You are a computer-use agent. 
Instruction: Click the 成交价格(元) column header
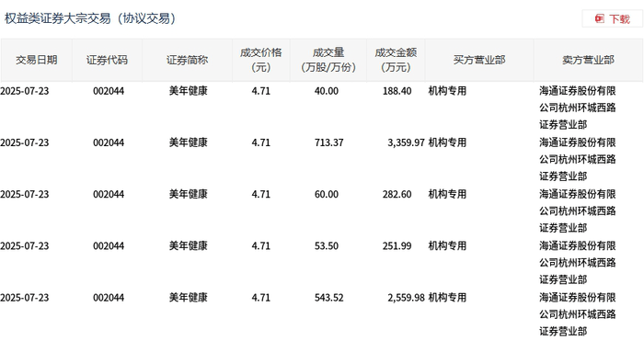pyautogui.click(x=261, y=61)
